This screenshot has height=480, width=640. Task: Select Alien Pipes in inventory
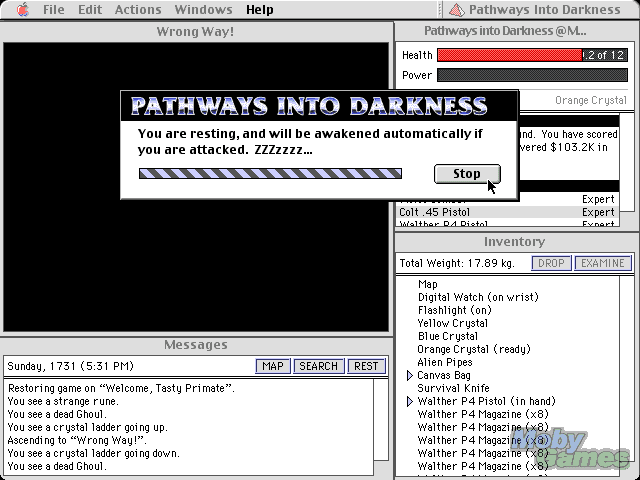445,362
